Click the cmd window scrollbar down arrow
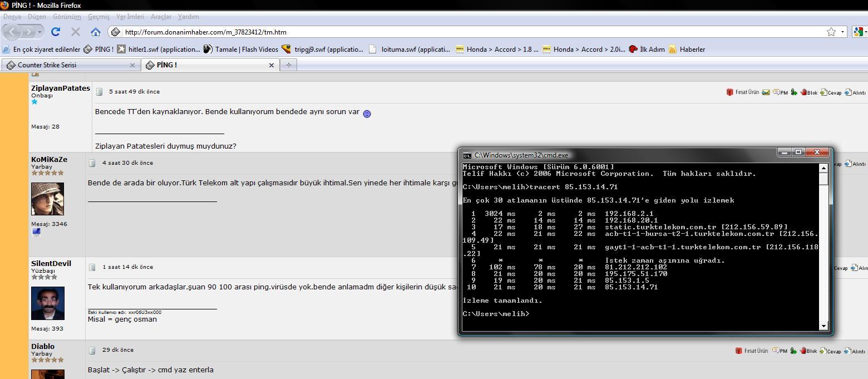The height and width of the screenshot is (379, 868). click(823, 326)
